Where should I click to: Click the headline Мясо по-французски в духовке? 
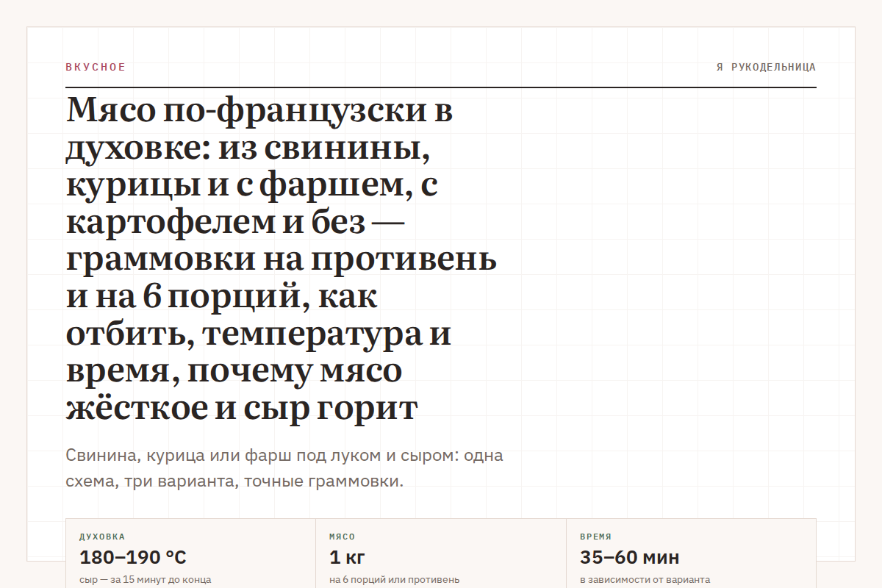point(282,259)
